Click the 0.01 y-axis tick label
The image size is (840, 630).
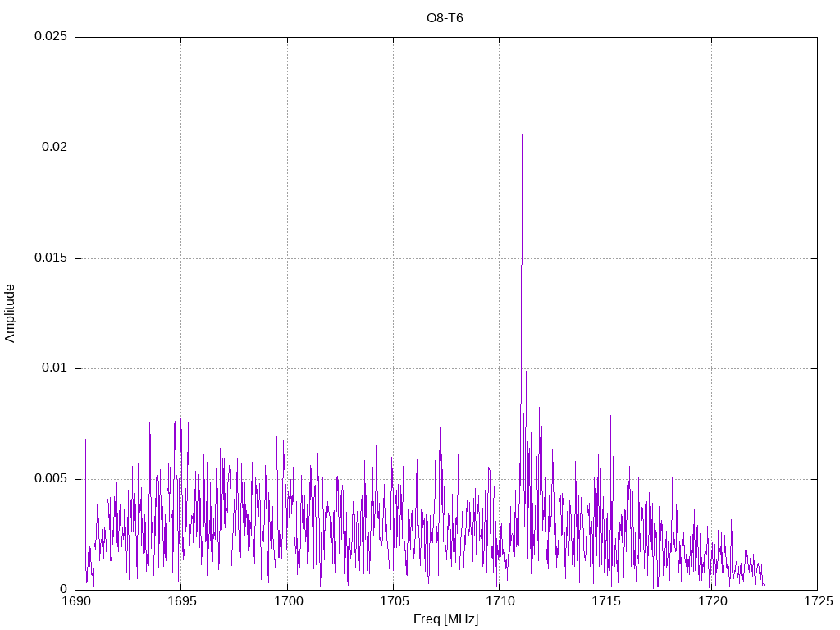tap(53, 368)
